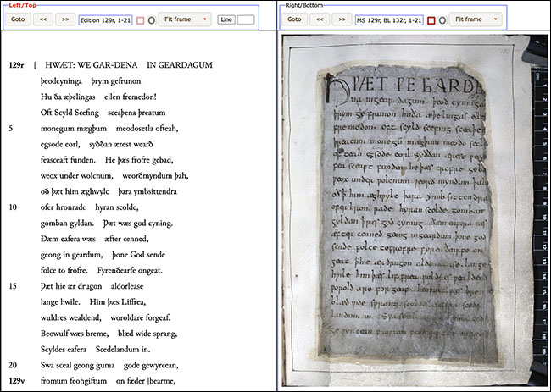Click line "wuldres wealdend, woroldare forgeaf."
This screenshot has height=392, width=551.
(x=105, y=318)
